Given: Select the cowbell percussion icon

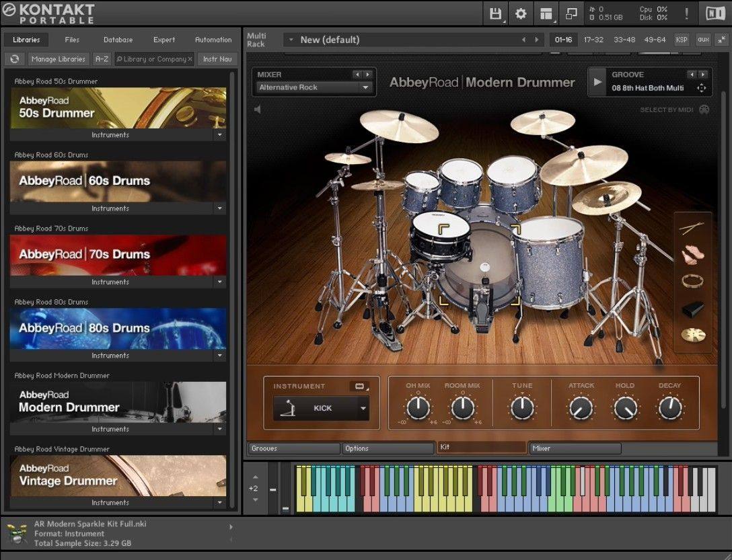Looking at the screenshot, I should pyautogui.click(x=692, y=309).
